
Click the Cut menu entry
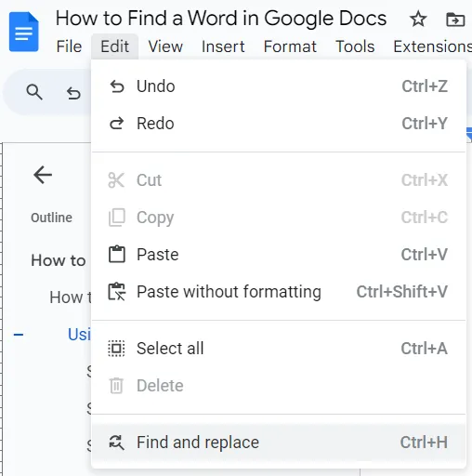point(279,180)
